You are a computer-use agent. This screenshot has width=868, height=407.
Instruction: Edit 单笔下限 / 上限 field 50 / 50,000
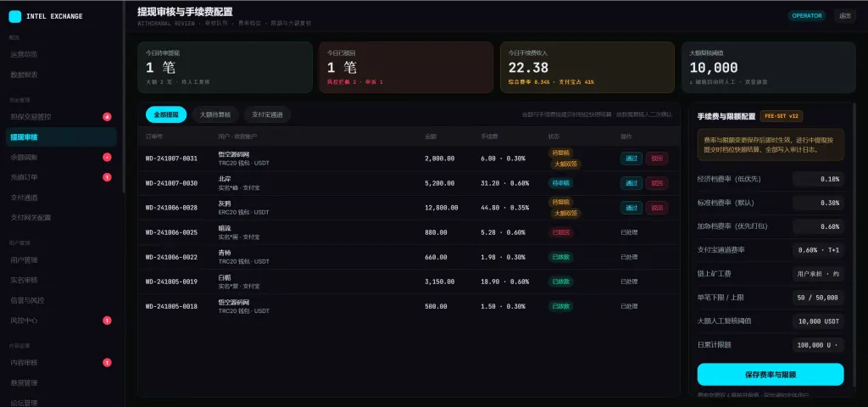point(818,298)
